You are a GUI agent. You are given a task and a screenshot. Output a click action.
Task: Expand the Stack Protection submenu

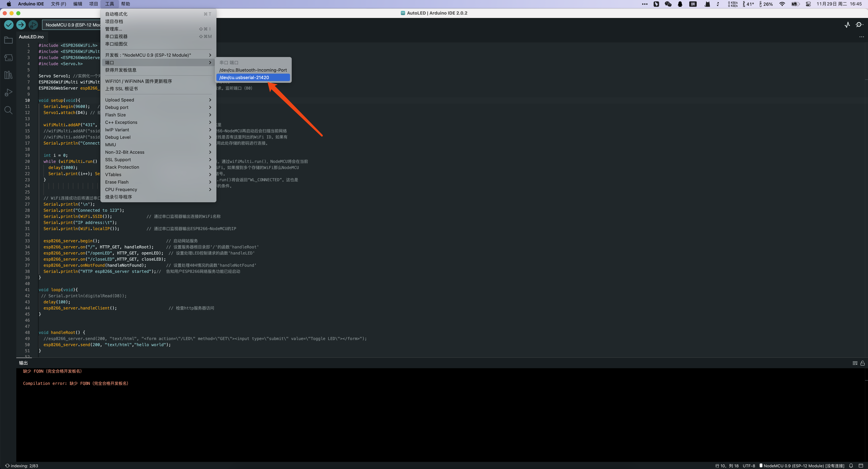pos(158,167)
